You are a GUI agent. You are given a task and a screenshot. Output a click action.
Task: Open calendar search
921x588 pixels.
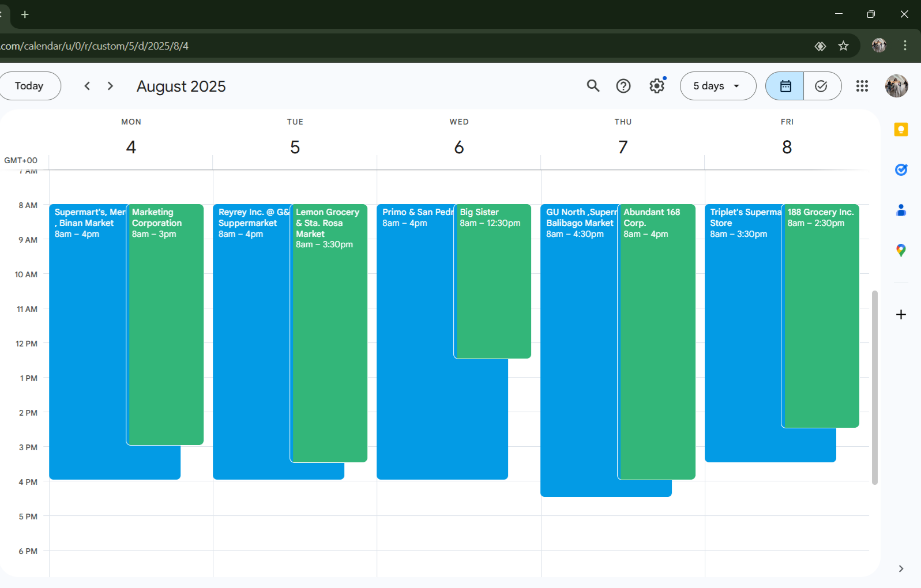[x=593, y=86]
